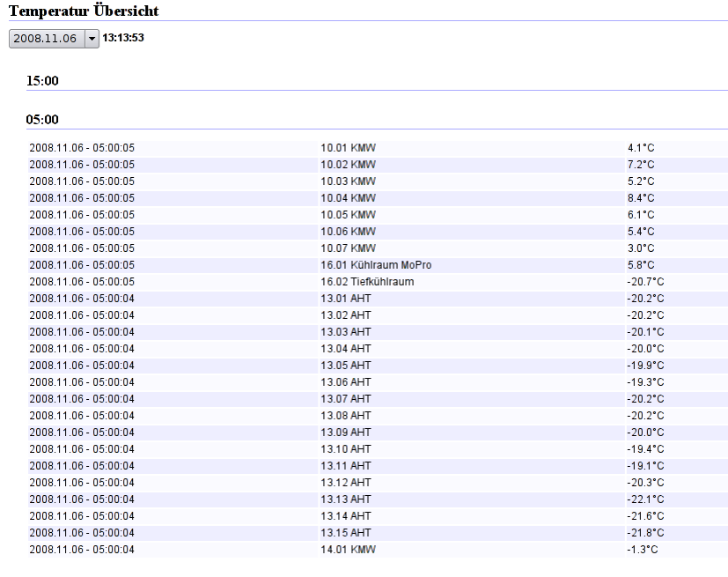Click the 8.4°C temperature value
Screen dimensions: 728x577
coord(641,198)
